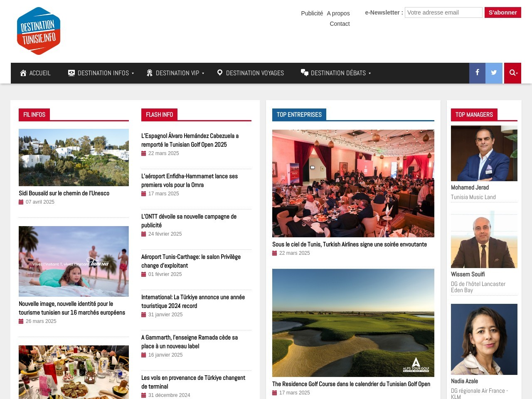Open Residence Golf Course Tunisian Open headline
Viewport: 532px width, 399px height.
(351, 384)
